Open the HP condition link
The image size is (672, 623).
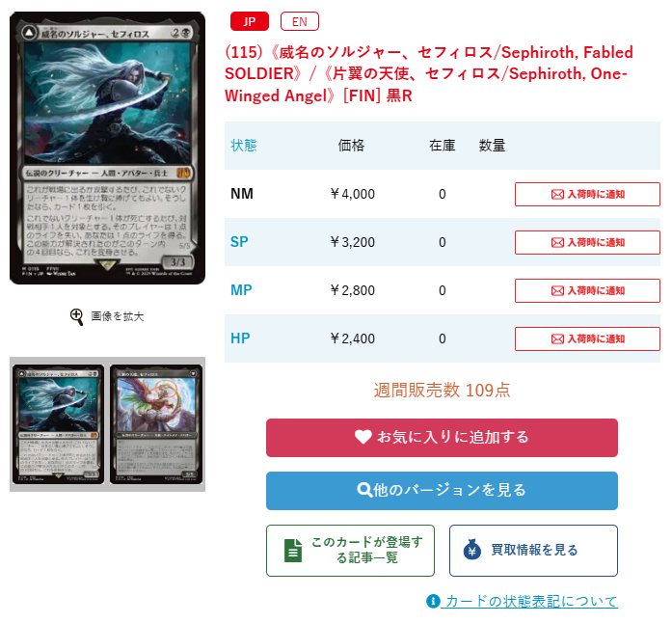240,339
